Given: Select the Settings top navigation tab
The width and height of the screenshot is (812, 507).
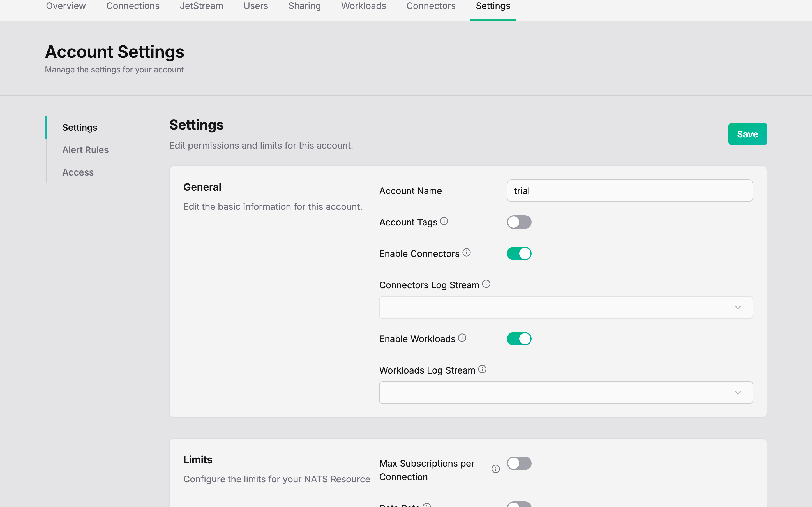Looking at the screenshot, I should pos(493,6).
